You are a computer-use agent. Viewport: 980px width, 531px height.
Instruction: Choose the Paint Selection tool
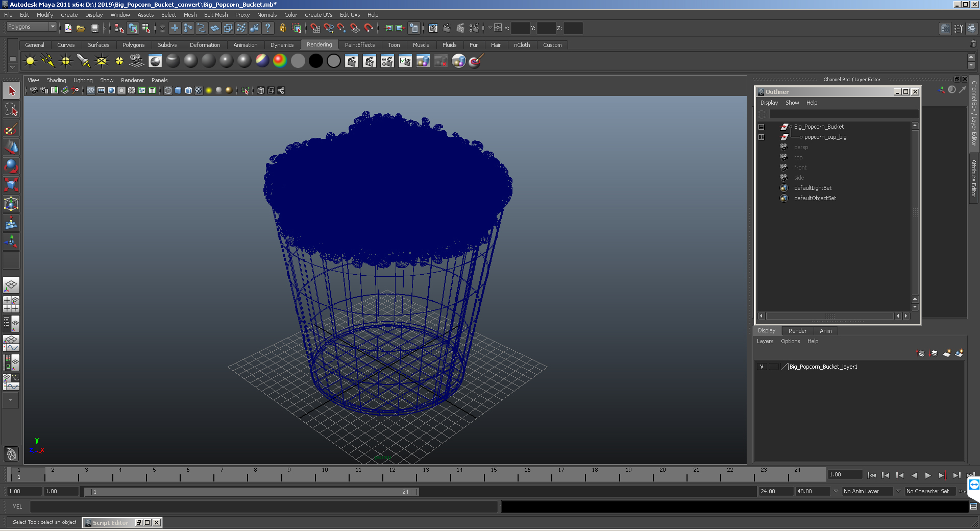tap(11, 129)
